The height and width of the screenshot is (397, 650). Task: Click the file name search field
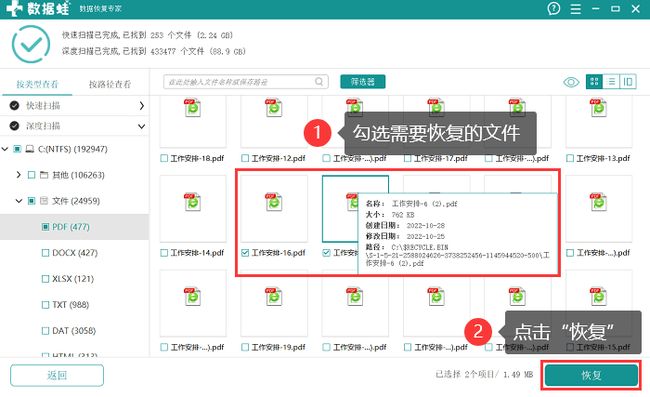point(246,82)
